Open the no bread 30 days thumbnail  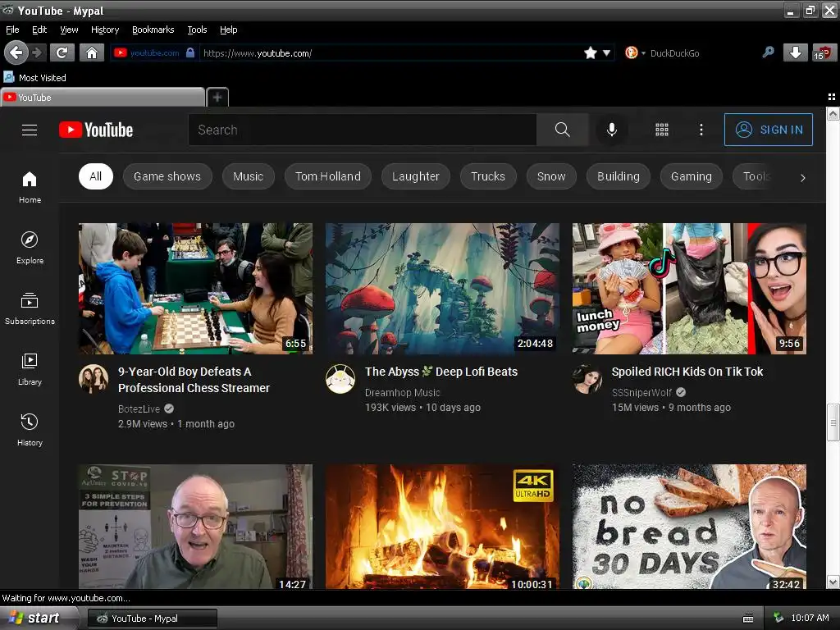coord(689,527)
